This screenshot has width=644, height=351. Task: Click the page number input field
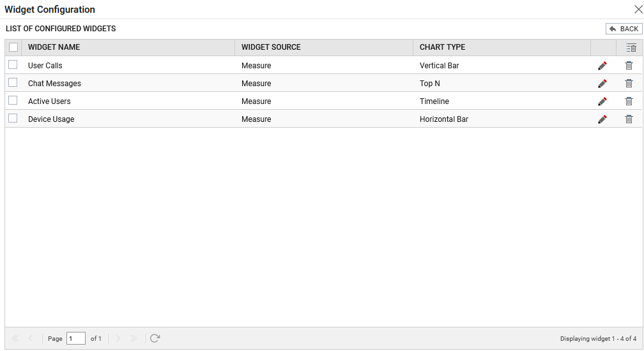pyautogui.click(x=76, y=338)
